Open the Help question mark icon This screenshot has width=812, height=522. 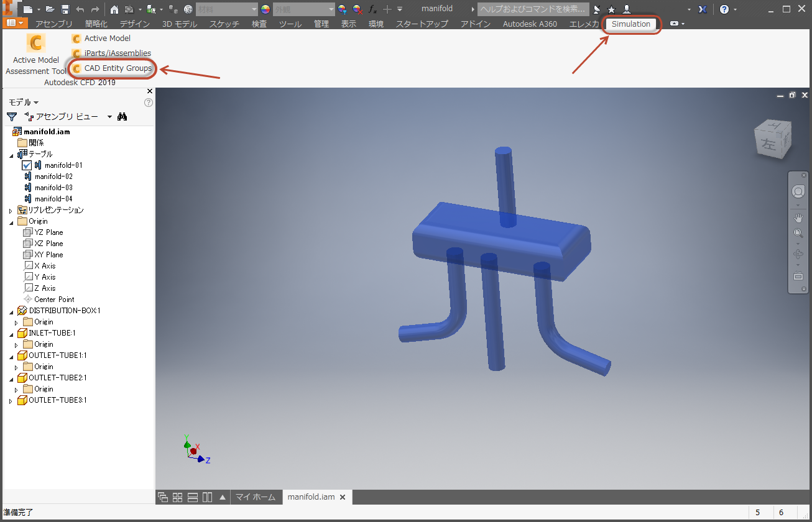(x=724, y=9)
